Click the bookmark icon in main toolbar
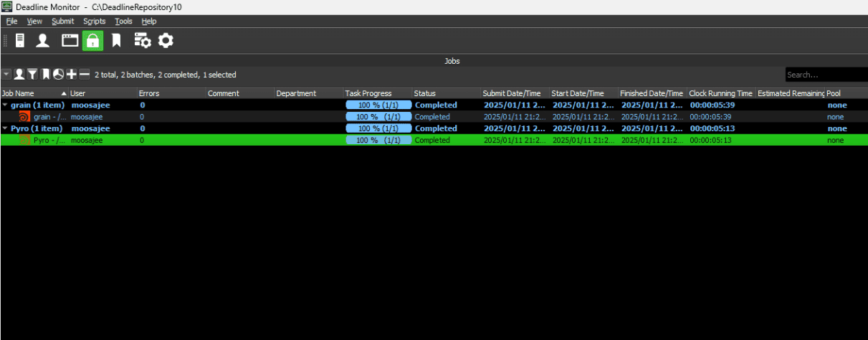 point(116,41)
